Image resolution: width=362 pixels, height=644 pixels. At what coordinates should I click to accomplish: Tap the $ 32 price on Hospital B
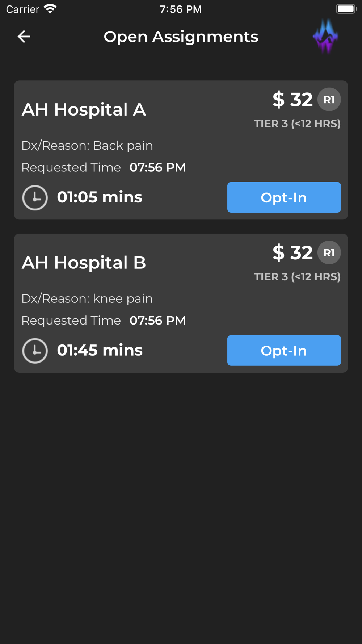(292, 252)
